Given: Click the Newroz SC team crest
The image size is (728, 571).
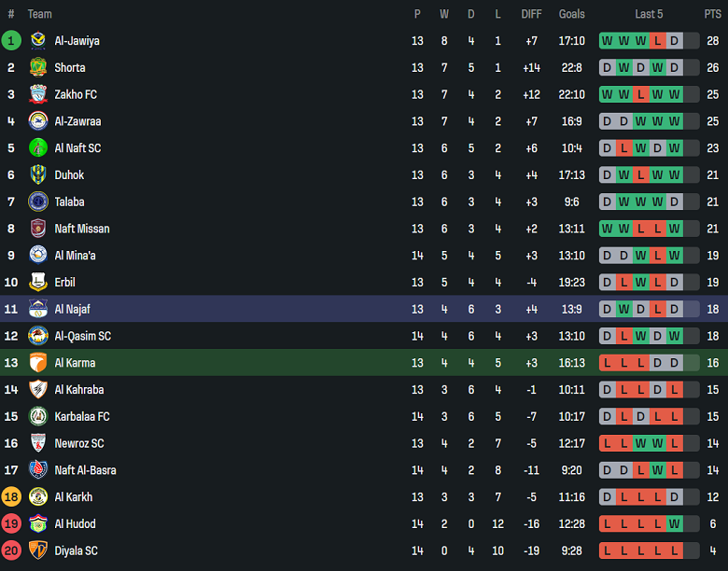Looking at the screenshot, I should pos(38,443).
